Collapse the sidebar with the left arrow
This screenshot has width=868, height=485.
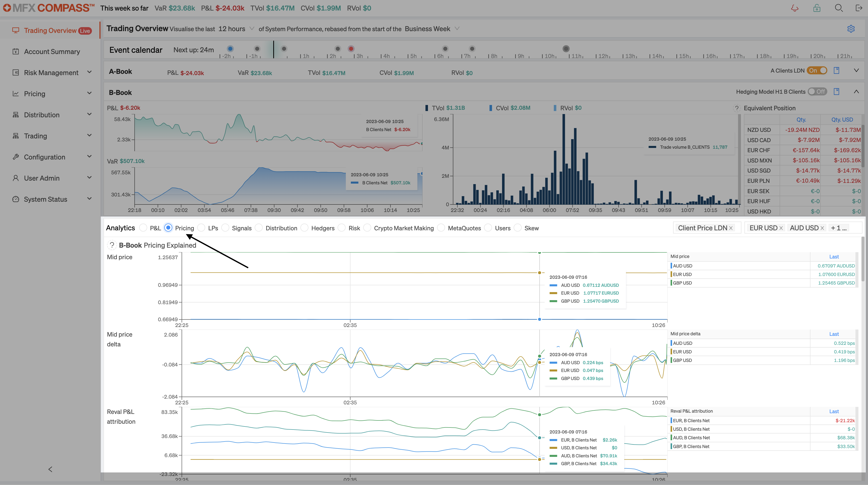coord(50,469)
